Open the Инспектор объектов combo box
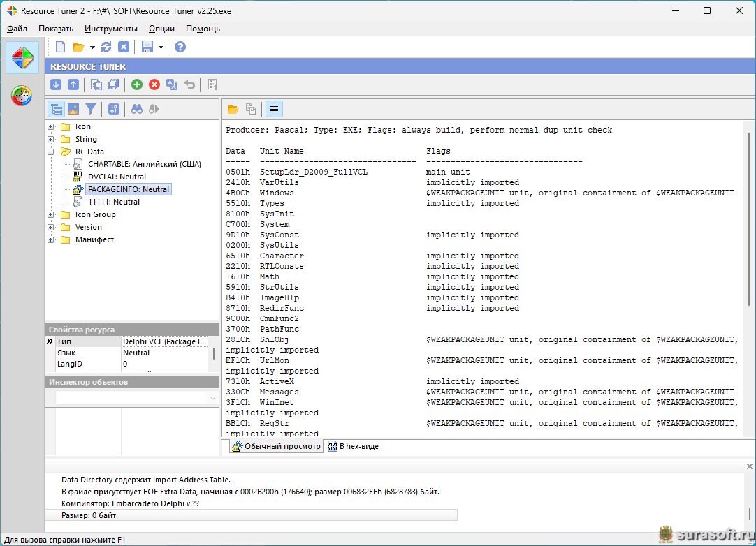The height and width of the screenshot is (546, 756). click(x=136, y=397)
